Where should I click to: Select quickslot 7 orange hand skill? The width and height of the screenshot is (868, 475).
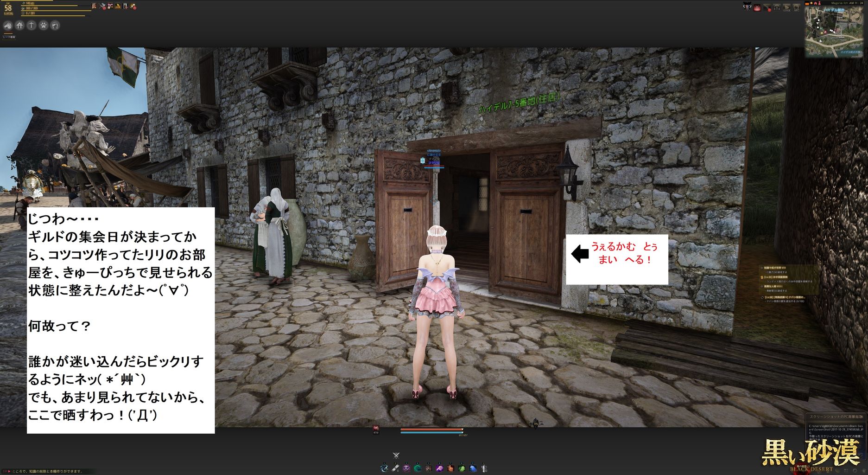pyautogui.click(x=450, y=468)
